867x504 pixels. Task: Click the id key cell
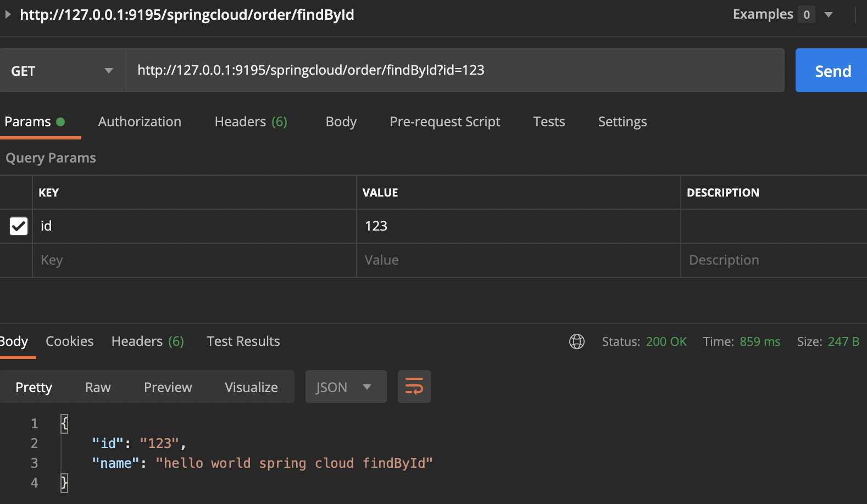[194, 226]
